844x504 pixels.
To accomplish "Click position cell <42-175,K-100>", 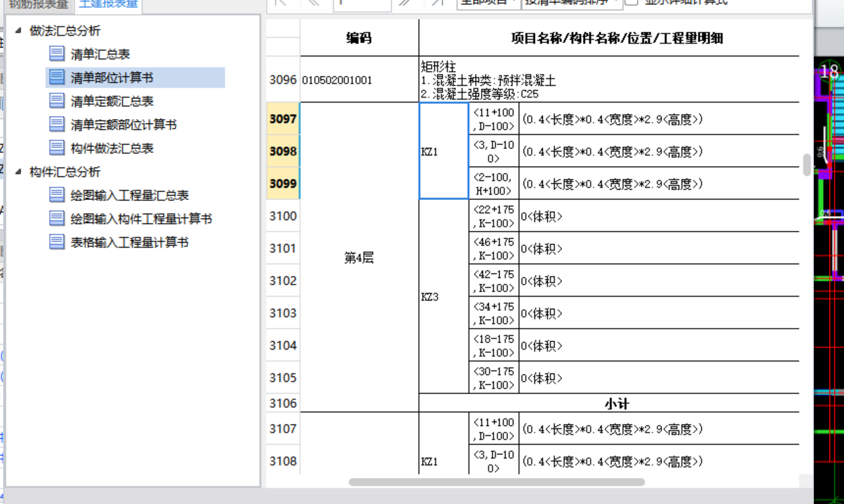I will (494, 280).
